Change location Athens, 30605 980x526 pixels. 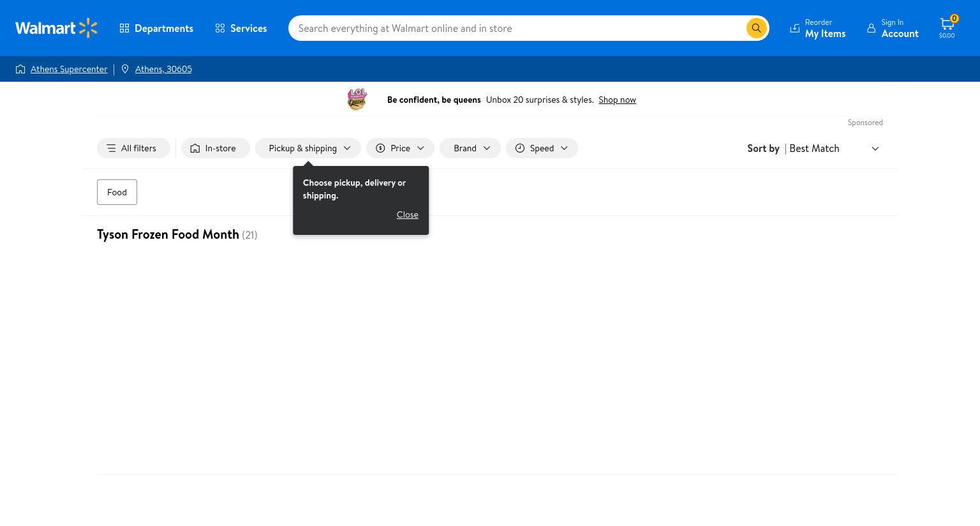(163, 69)
